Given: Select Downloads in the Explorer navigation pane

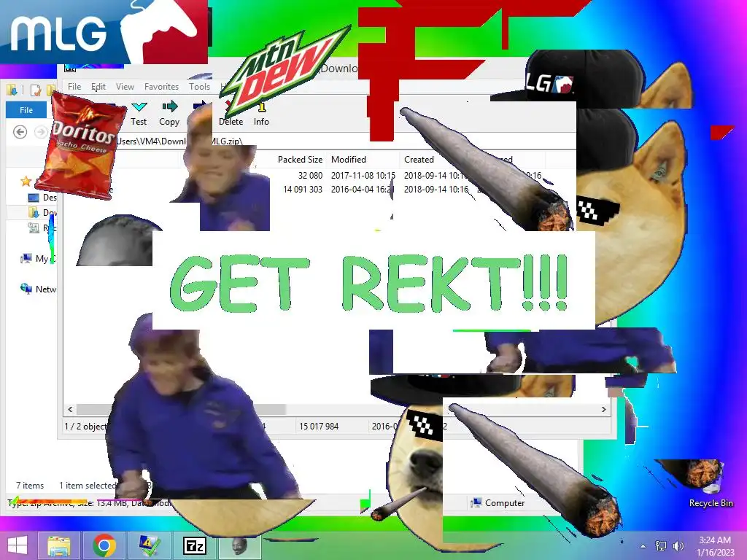Looking at the screenshot, I should (x=42, y=212).
